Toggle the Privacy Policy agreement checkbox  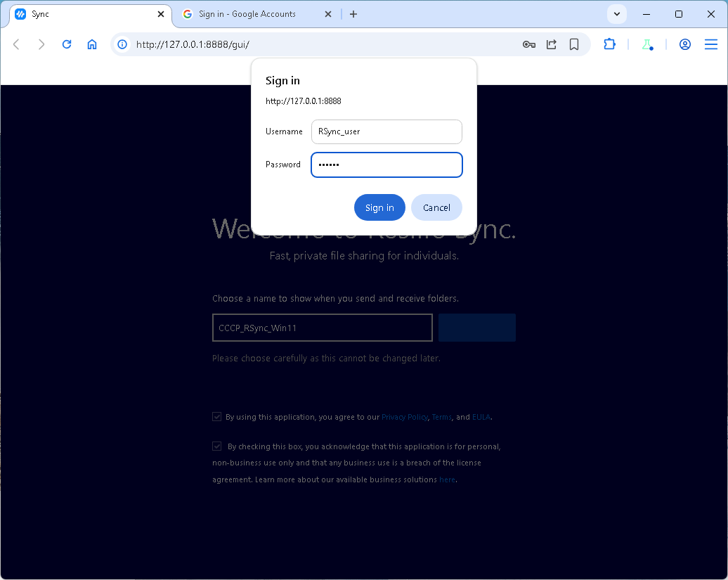217,416
